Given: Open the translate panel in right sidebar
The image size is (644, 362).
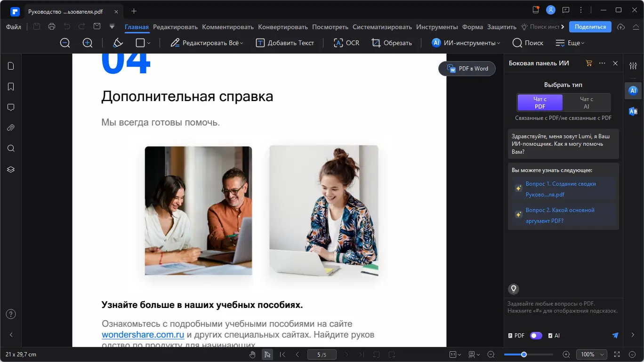Looking at the screenshot, I should (633, 111).
